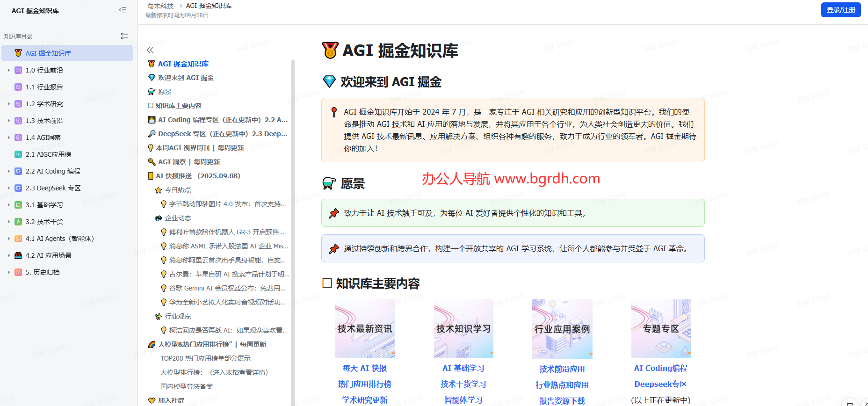Click the 5. 历史归档 red icon
868x406 pixels.
point(18,272)
